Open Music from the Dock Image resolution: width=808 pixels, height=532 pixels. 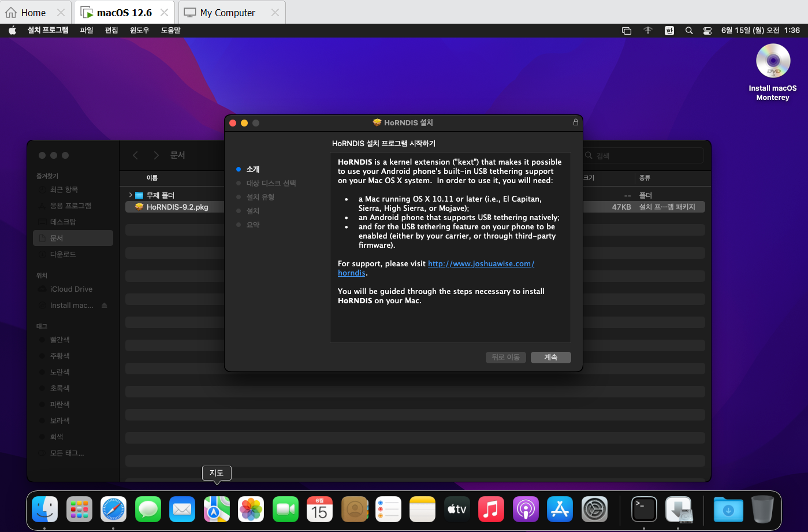click(x=491, y=509)
